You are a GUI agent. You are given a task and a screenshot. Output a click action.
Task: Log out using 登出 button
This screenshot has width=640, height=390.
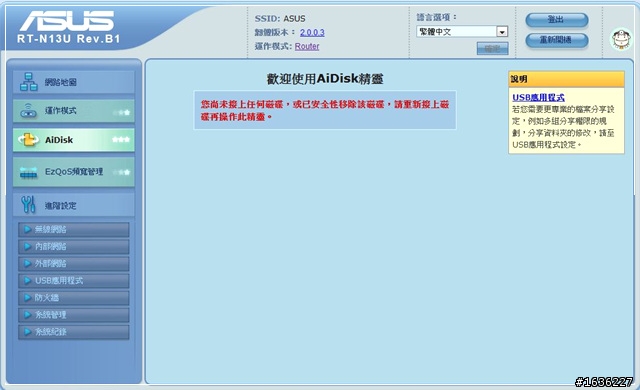coord(557,20)
